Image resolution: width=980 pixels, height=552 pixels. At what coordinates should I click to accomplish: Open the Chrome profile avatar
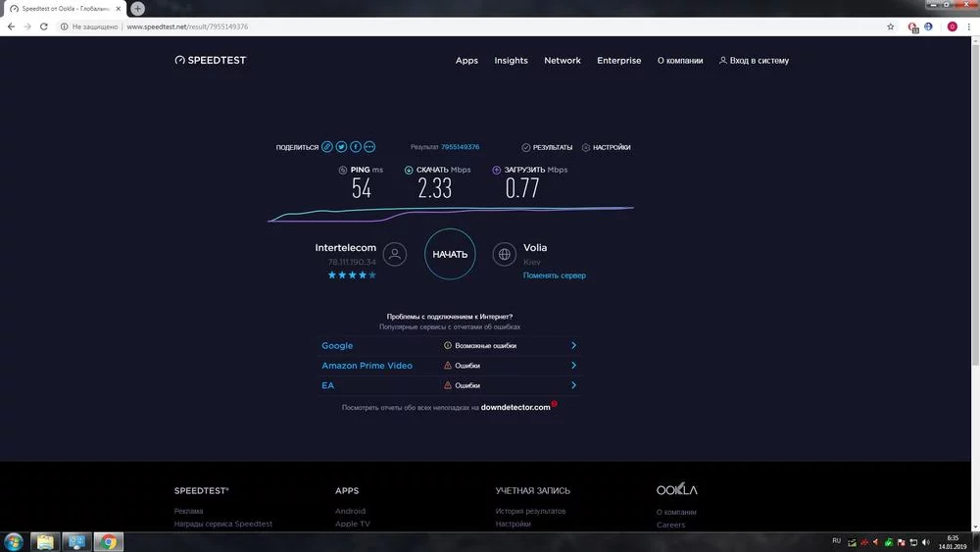952,26
